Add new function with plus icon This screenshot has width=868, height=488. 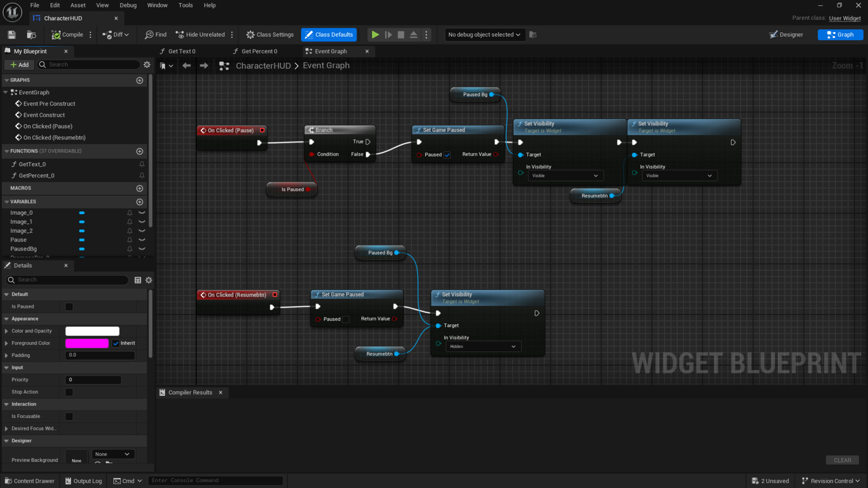pyautogui.click(x=139, y=151)
